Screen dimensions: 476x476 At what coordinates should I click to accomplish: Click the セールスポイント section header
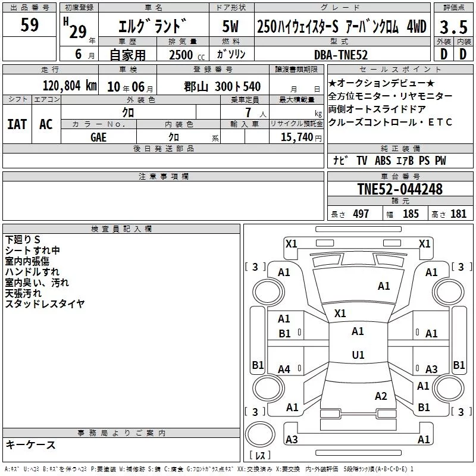pyautogui.click(x=400, y=69)
